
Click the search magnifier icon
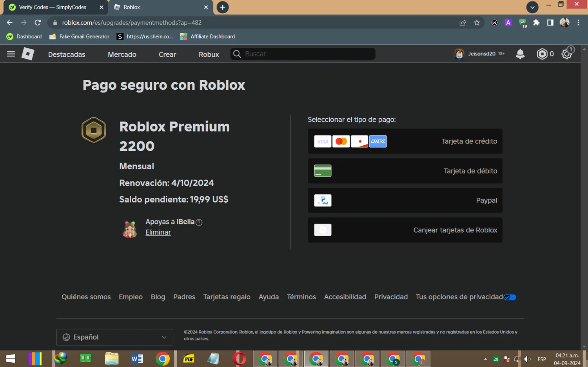(237, 54)
